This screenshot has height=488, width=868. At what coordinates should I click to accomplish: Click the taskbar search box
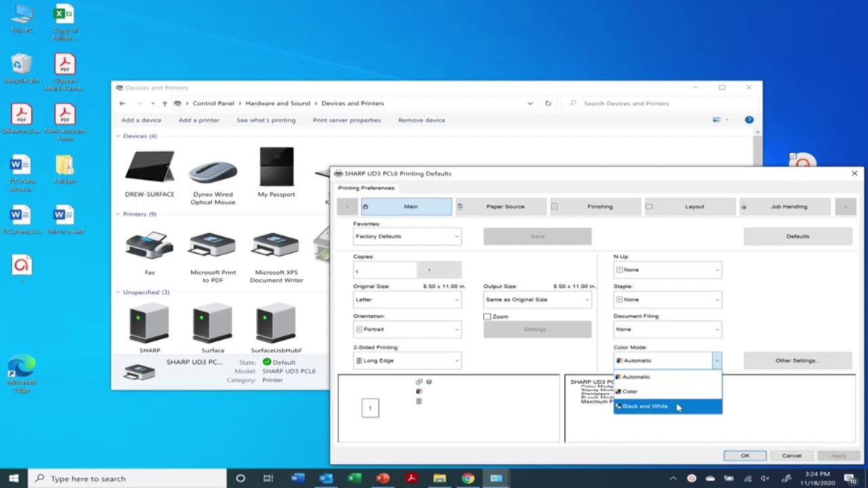tap(127, 479)
